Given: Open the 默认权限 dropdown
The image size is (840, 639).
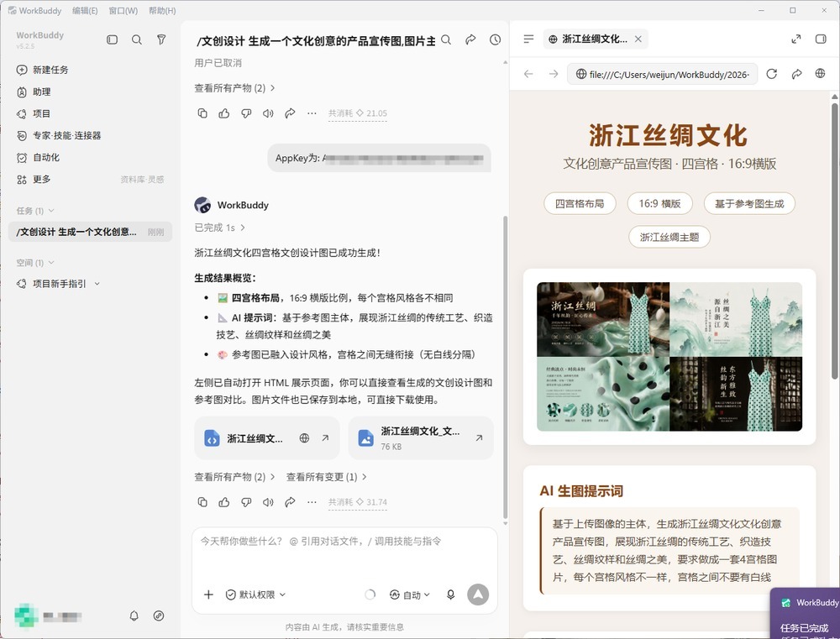Looking at the screenshot, I should click(255, 594).
